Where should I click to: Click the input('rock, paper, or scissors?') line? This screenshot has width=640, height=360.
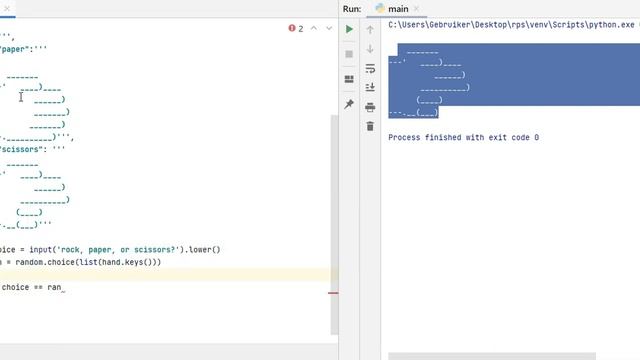pyautogui.click(x=110, y=249)
